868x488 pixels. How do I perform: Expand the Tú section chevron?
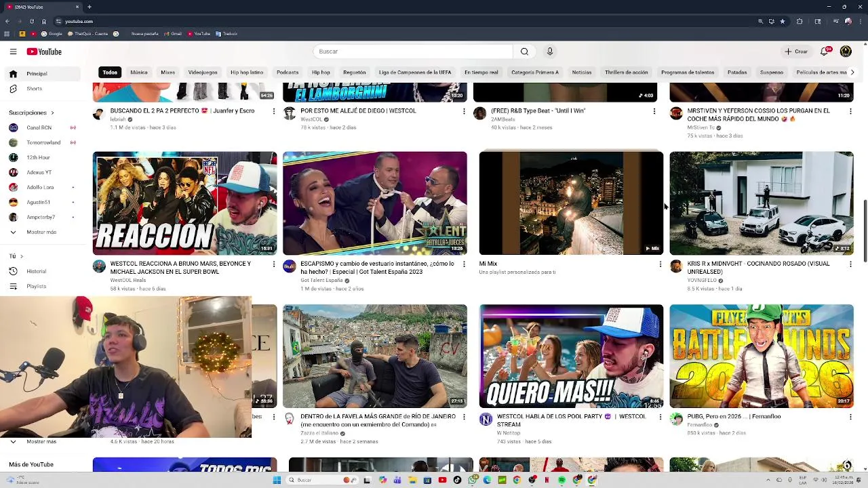coord(22,256)
